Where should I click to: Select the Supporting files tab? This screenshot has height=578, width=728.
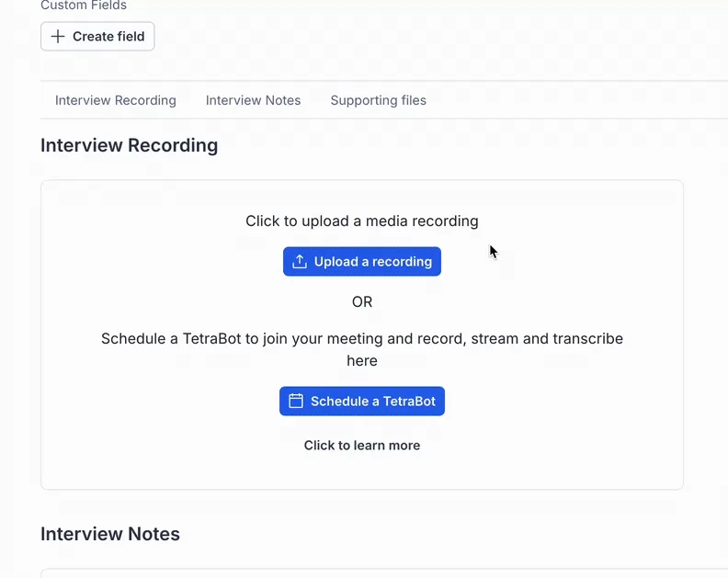click(379, 100)
